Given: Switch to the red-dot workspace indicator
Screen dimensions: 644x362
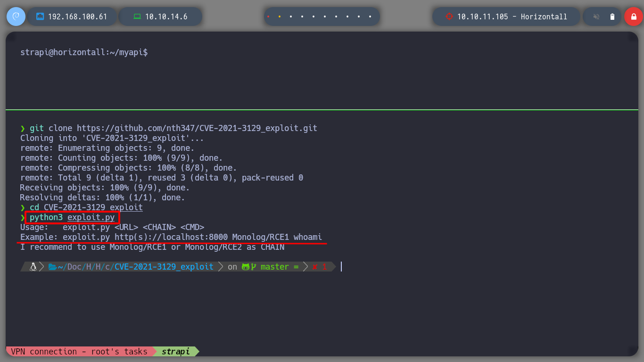Looking at the screenshot, I should coord(268,16).
